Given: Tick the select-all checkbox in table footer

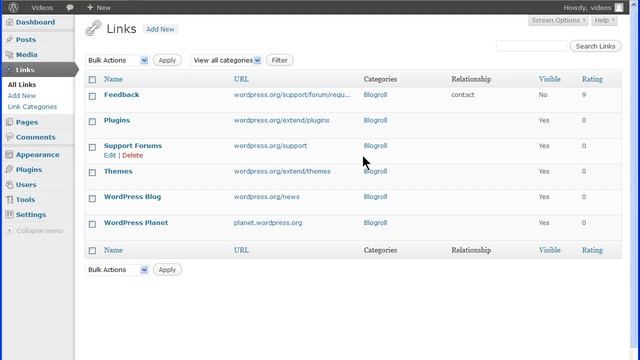Looking at the screenshot, I should [x=92, y=251].
